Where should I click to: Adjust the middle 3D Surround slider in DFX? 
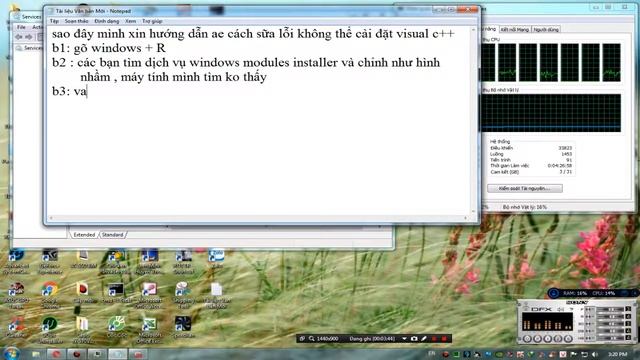pyautogui.click(x=610, y=324)
